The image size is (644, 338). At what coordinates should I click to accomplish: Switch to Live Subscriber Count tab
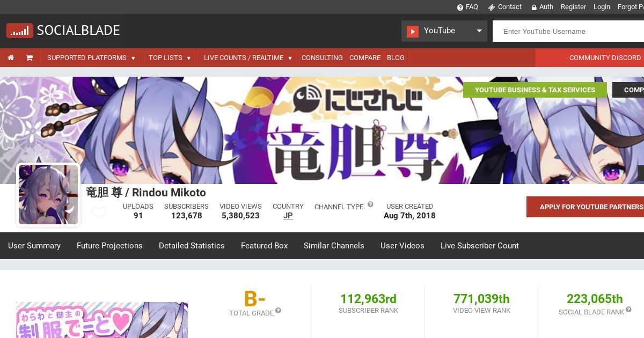point(480,246)
